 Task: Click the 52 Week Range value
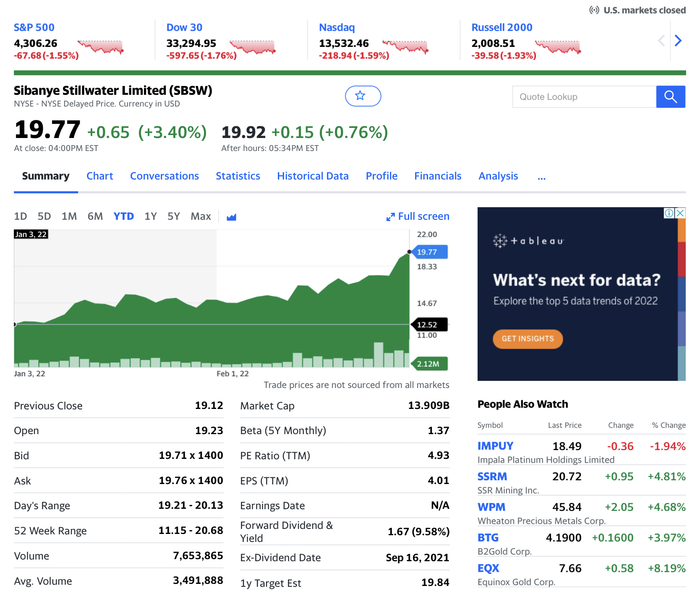[x=191, y=530]
